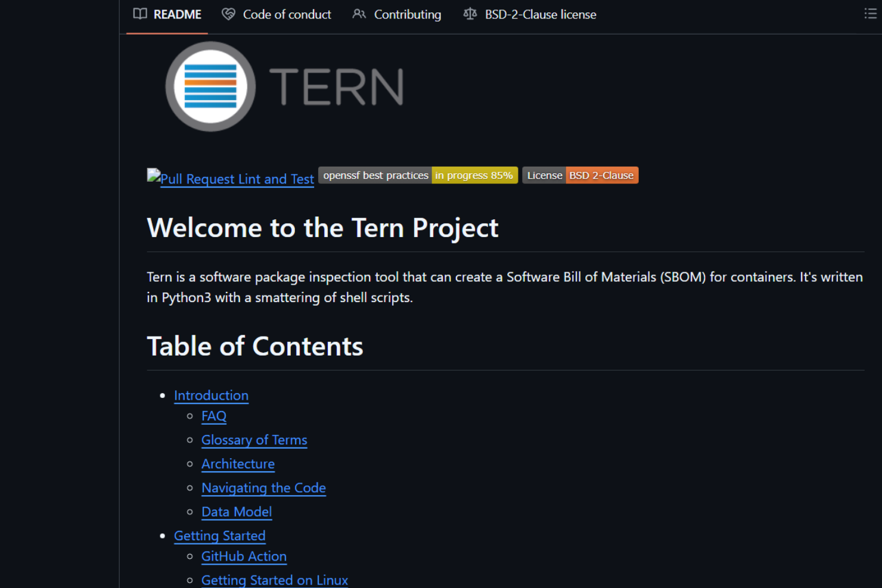The image size is (882, 588).
Task: Click the Welcome to the Tern Project heading
Action: [x=322, y=228]
